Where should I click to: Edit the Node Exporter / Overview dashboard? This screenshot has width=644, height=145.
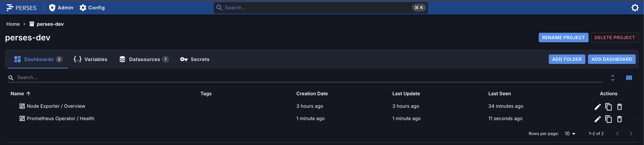[597, 107]
